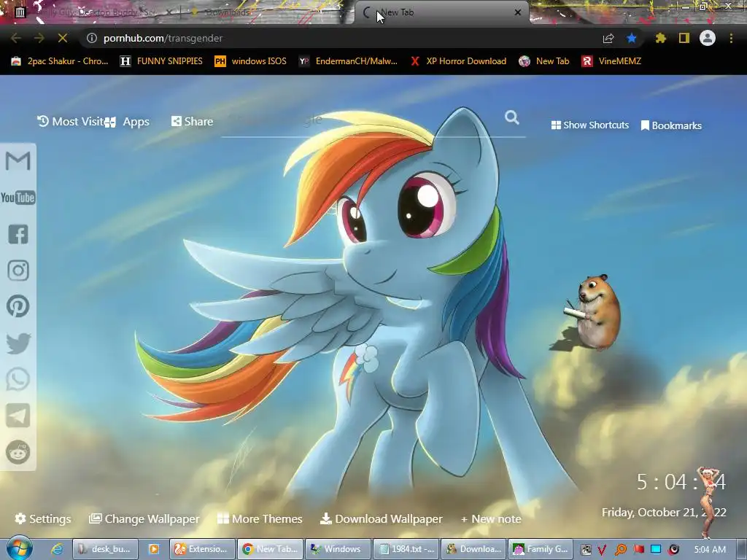Click the Share button on new tab page
This screenshot has height=560, width=747.
coord(192,122)
